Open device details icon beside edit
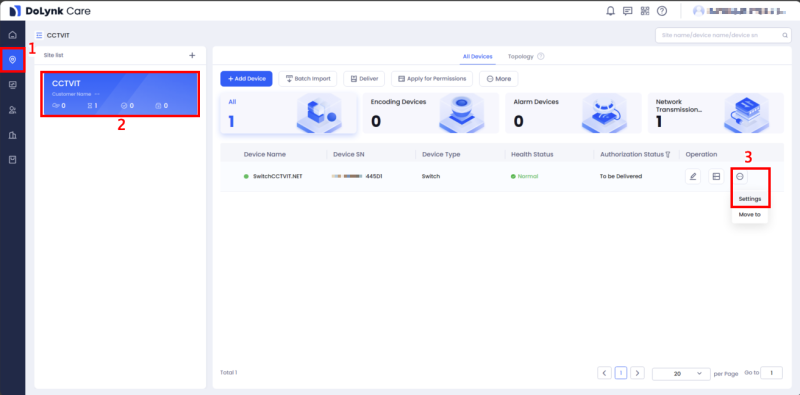800x395 pixels. 716,177
